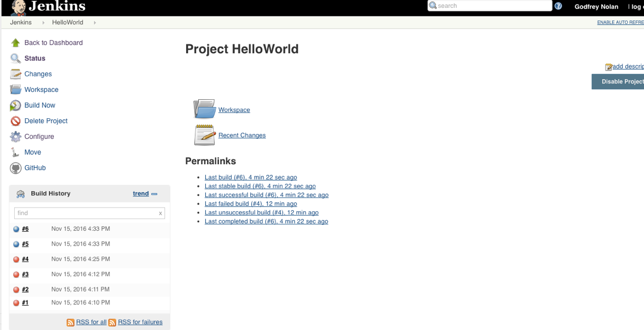The image size is (644, 330).
Task: Open Last build (#6) permalink
Action: [x=251, y=177]
